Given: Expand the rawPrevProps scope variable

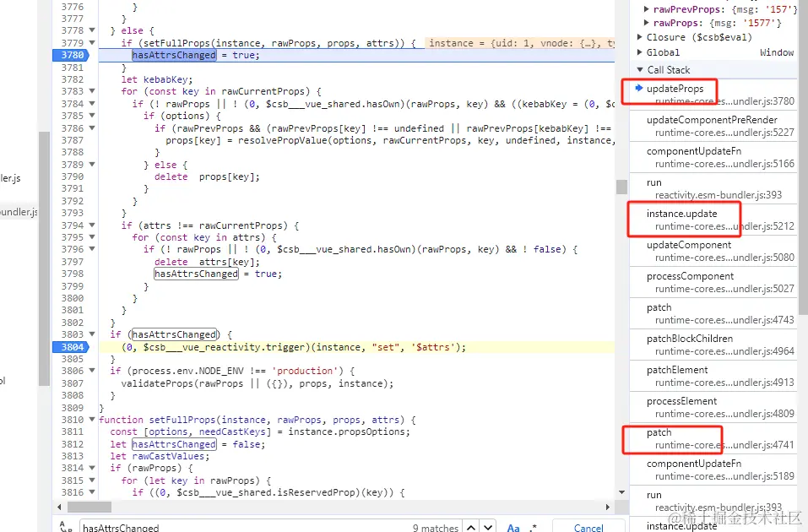Looking at the screenshot, I should [646, 9].
